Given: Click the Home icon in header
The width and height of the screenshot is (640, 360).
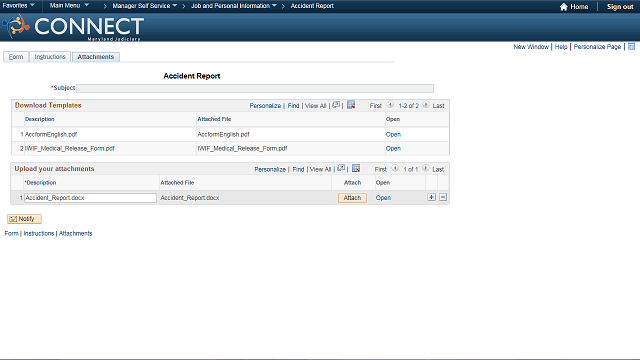Looking at the screenshot, I should click(564, 7).
